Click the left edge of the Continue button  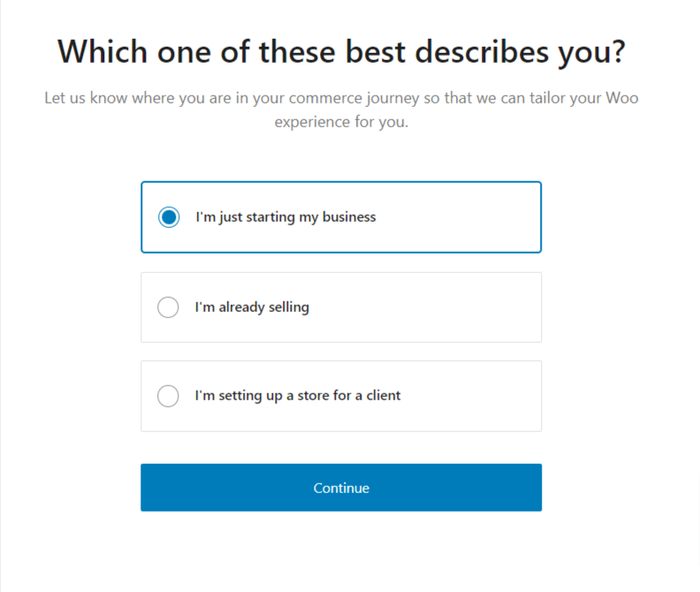coord(152,488)
